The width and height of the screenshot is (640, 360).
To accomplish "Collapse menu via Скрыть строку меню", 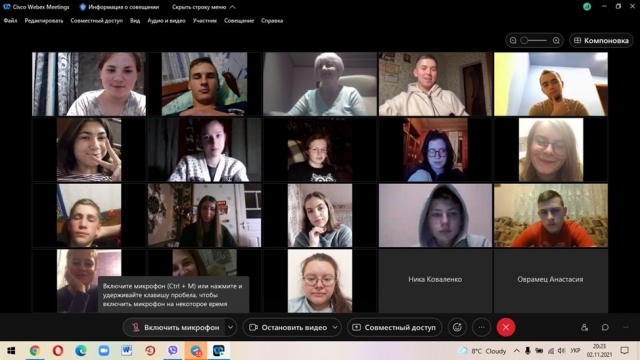I will click(x=203, y=7).
